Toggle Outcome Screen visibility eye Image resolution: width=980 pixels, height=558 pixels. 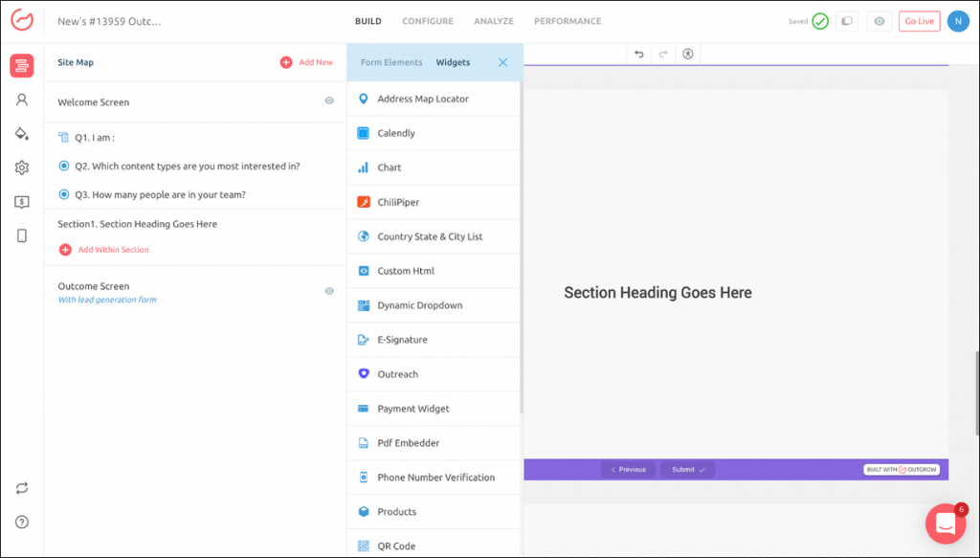329,291
